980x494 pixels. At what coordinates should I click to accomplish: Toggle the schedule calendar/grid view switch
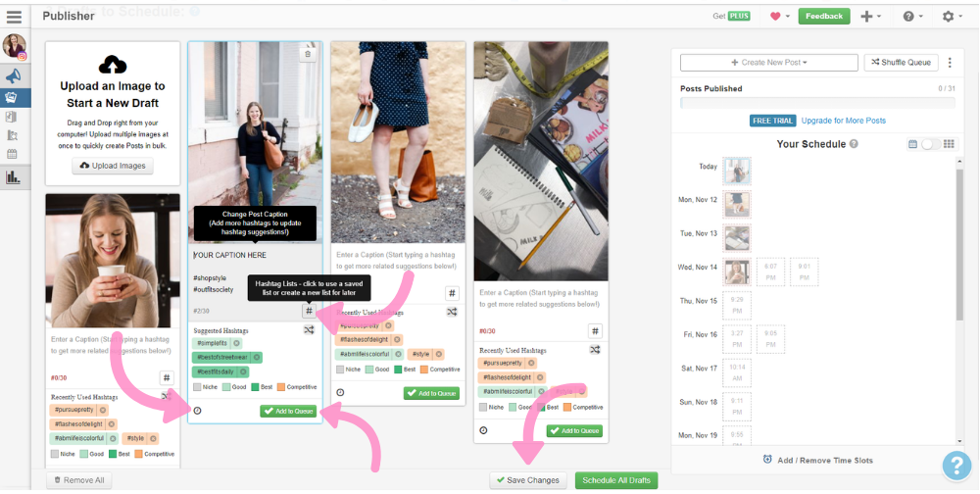pos(930,144)
